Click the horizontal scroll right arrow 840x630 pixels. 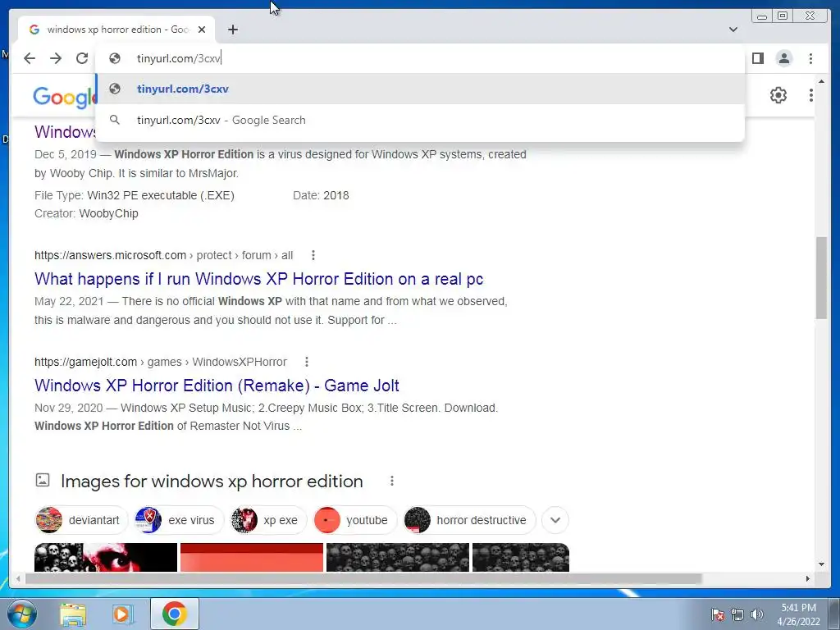pyautogui.click(x=808, y=578)
